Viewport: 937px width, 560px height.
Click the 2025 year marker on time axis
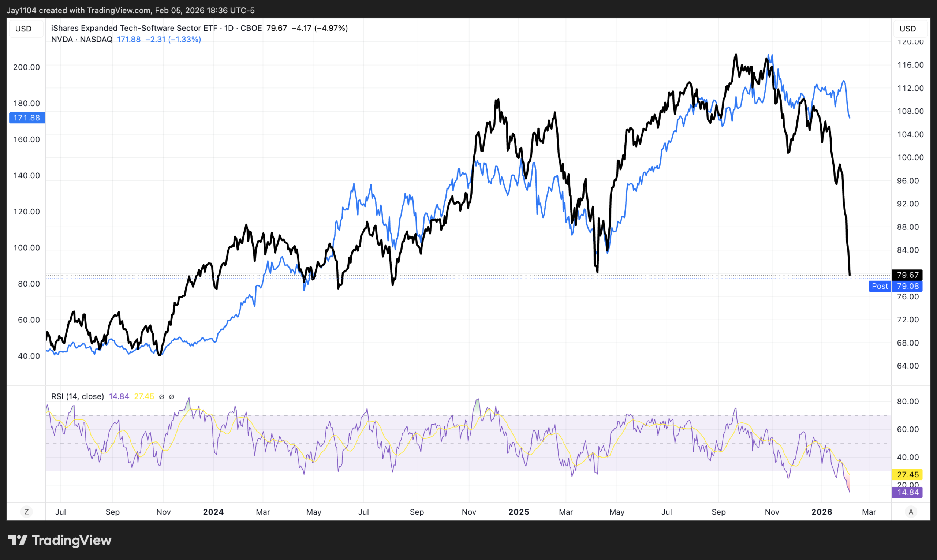click(x=519, y=512)
